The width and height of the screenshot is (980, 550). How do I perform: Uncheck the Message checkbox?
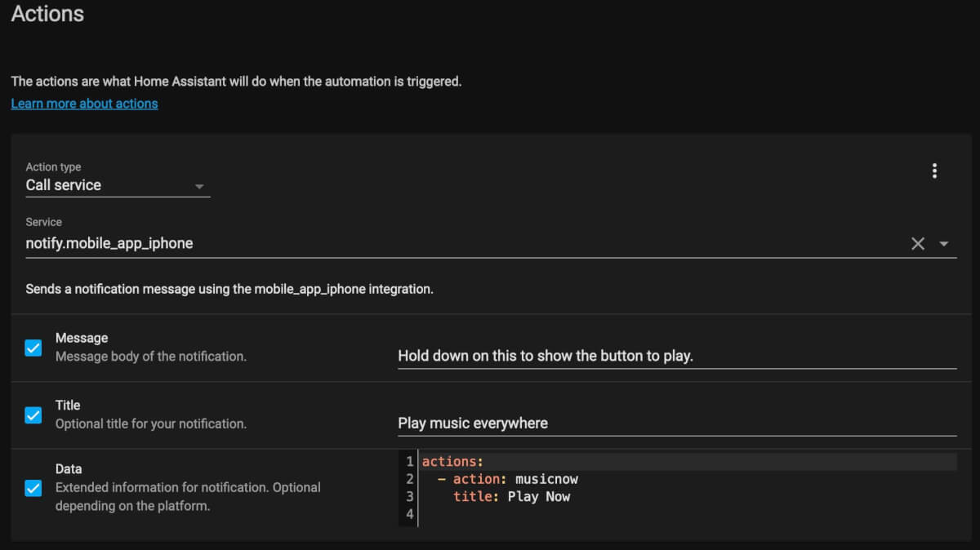(33, 348)
